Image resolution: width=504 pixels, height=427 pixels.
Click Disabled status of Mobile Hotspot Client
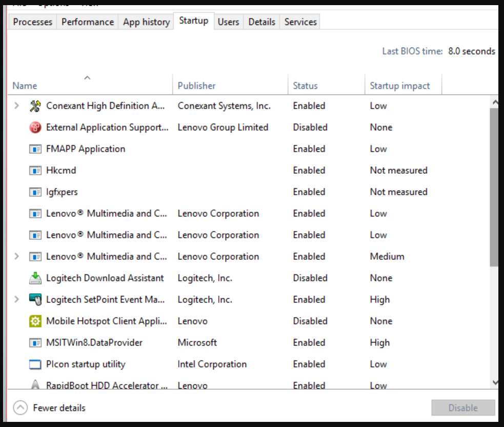tap(310, 321)
